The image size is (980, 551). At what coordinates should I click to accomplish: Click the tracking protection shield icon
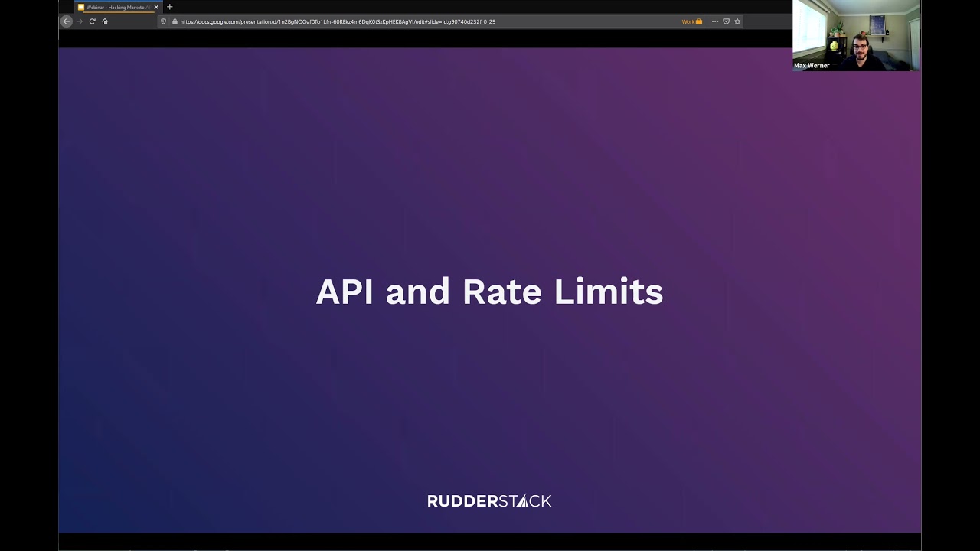[x=163, y=21]
